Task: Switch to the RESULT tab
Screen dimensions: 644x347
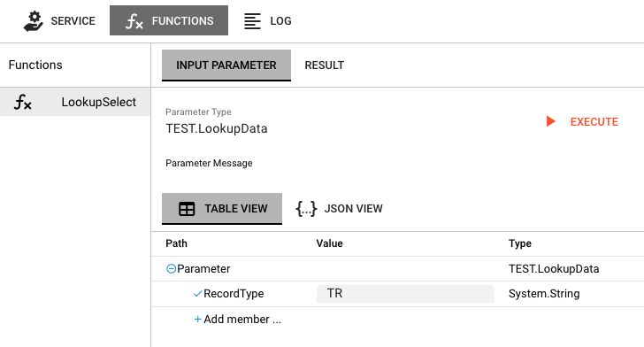Action: tap(325, 66)
